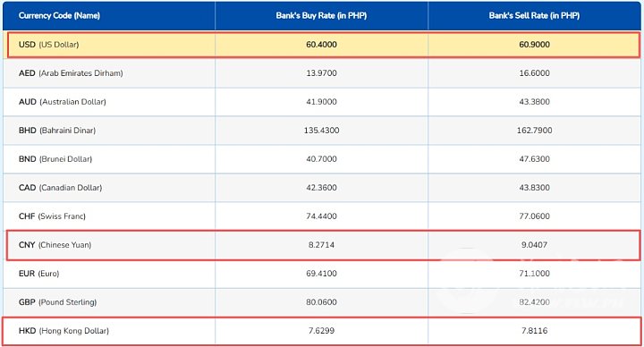The height and width of the screenshot is (347, 644).
Task: Click USD sell rate 60.9000
Action: tap(534, 45)
